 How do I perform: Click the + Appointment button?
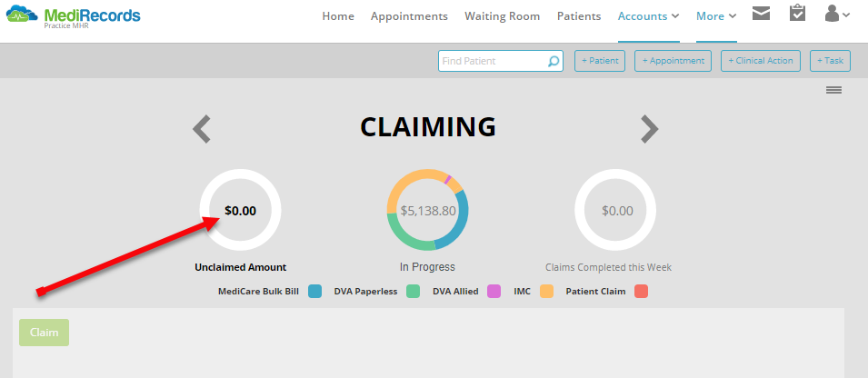tap(673, 61)
